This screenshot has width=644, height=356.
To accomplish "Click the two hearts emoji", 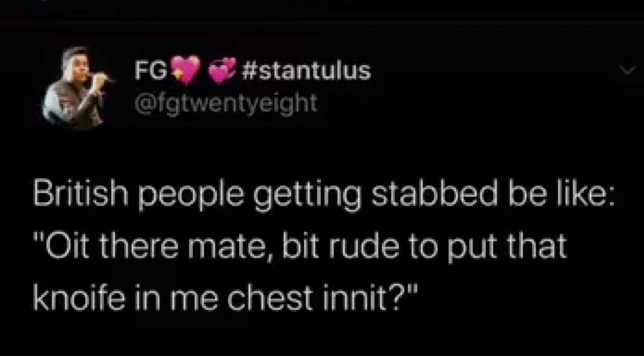I will (222, 71).
